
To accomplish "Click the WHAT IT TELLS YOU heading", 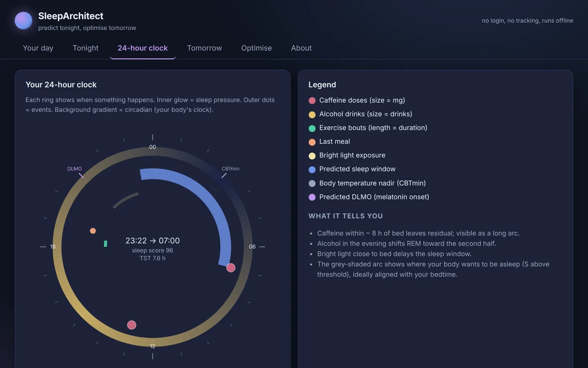I will coord(345,216).
